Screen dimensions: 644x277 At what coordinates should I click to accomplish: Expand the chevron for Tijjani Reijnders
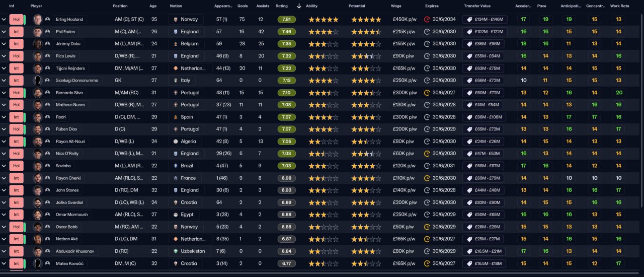click(4, 68)
